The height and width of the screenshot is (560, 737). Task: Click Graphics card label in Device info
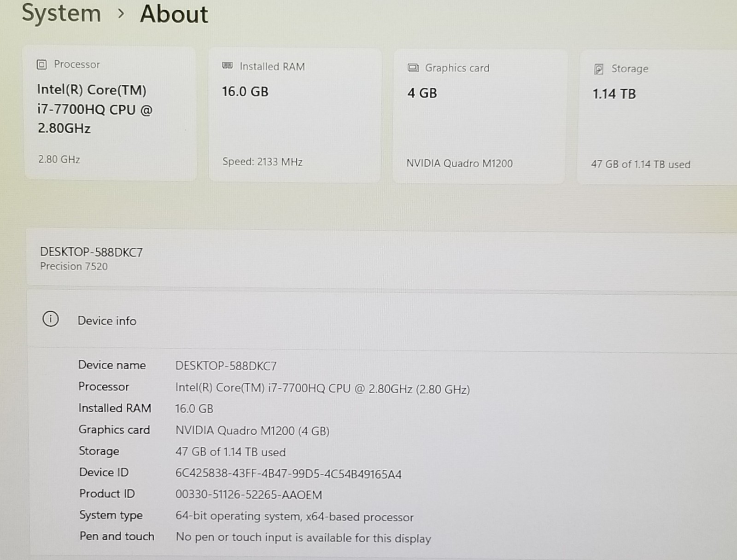click(114, 430)
